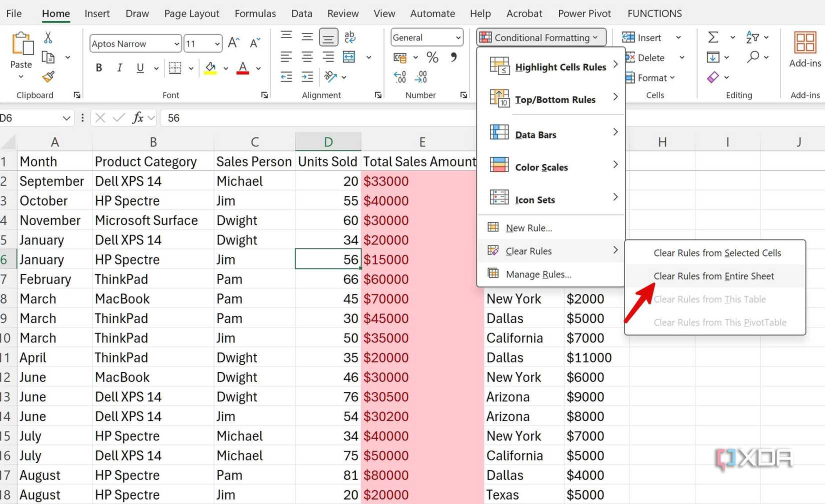Expand the Highlight Cells Rules submenu

tap(560, 67)
